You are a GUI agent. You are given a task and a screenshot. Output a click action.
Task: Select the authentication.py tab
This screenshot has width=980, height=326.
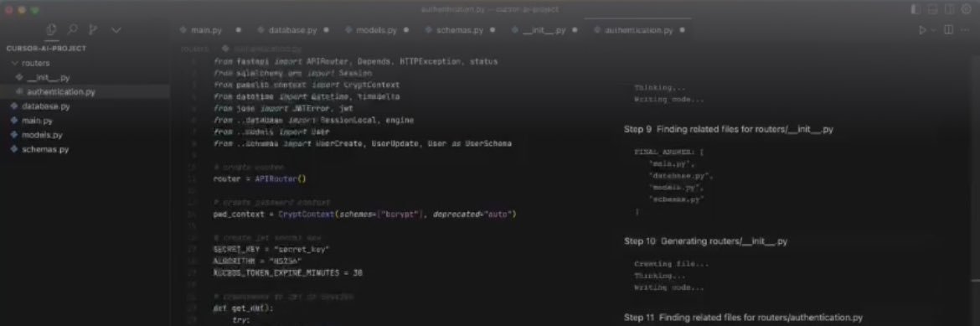pyautogui.click(x=638, y=30)
